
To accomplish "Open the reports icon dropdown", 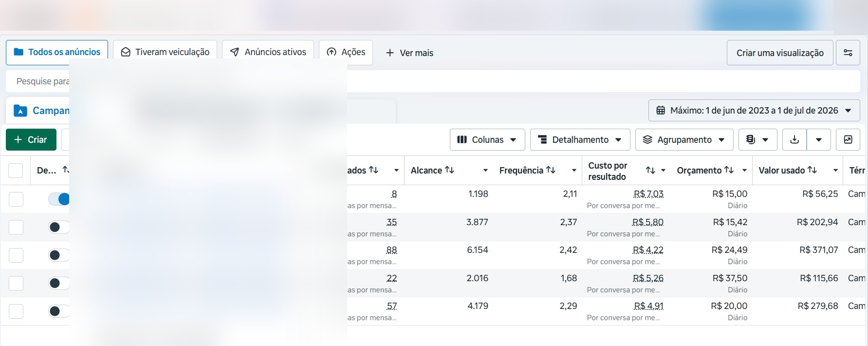I will (757, 140).
